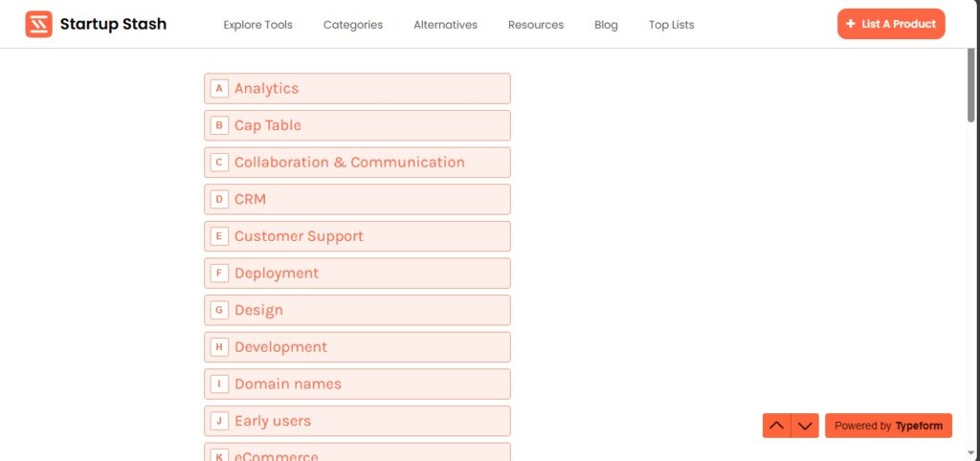Viewport: 980px width, 461px height.
Task: Pick the Deployment option
Action: 357,273
